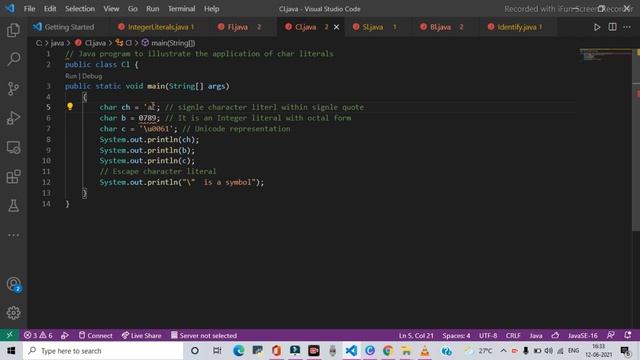640x360 pixels.
Task: Open the Extensions view
Action: (13, 177)
